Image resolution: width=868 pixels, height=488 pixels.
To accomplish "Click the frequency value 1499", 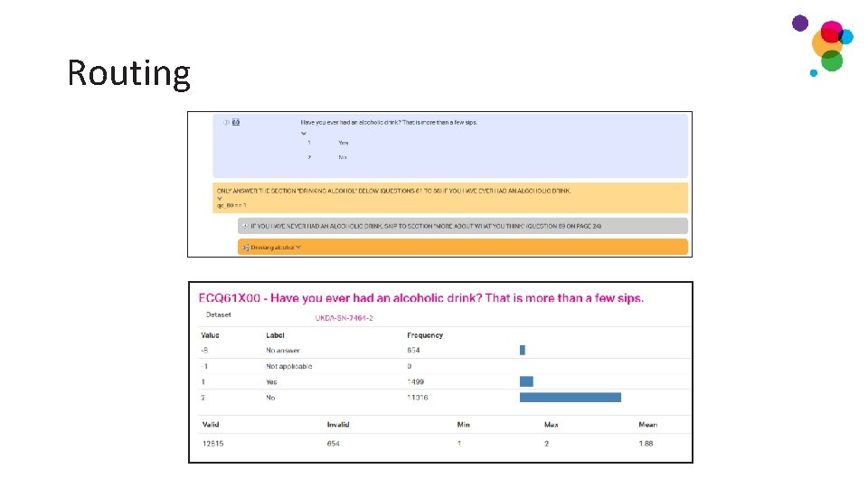I will coord(415,381).
